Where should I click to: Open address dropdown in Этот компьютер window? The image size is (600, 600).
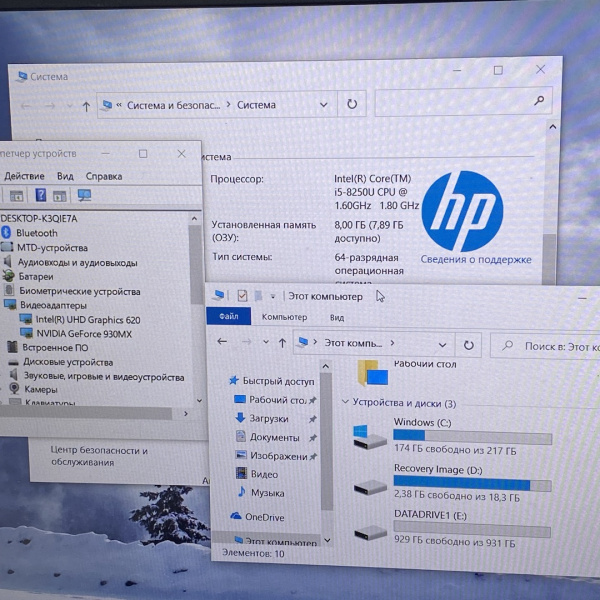(x=442, y=345)
